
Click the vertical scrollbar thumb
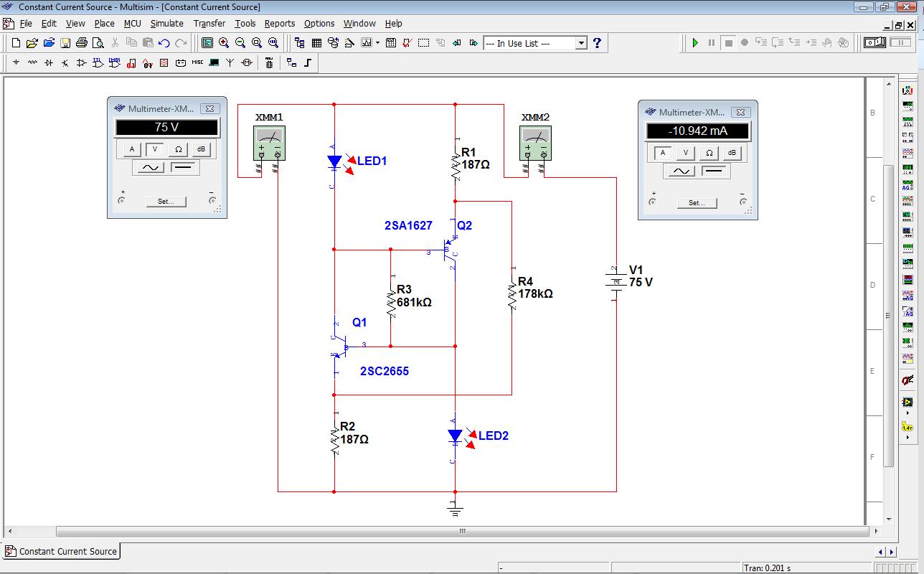(x=889, y=315)
